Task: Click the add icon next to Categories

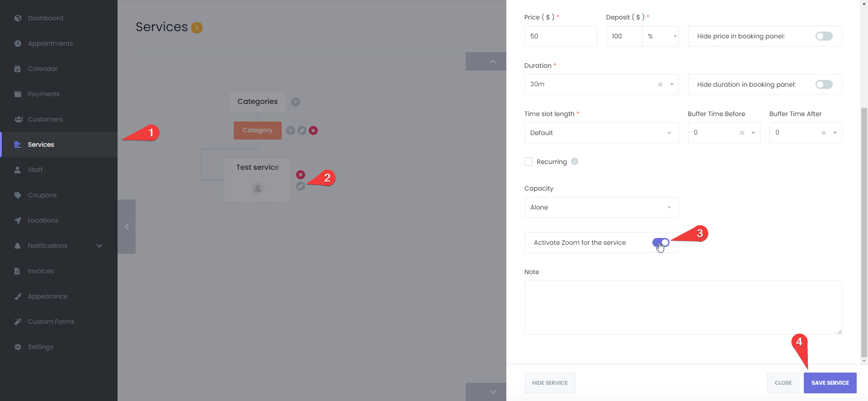Action: tap(296, 102)
